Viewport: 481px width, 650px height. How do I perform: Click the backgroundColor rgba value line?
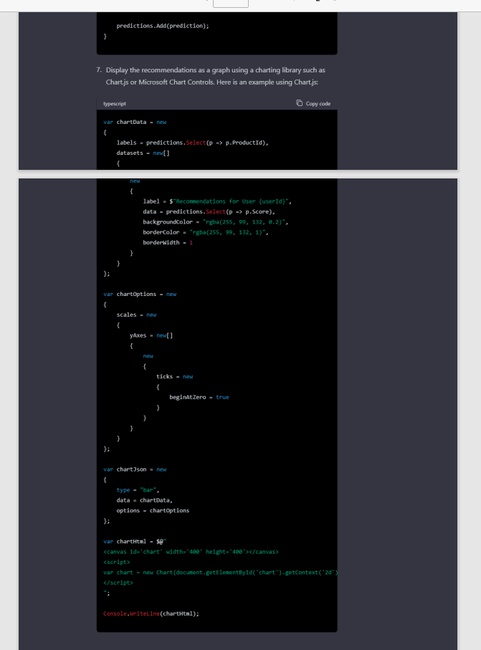pos(215,222)
